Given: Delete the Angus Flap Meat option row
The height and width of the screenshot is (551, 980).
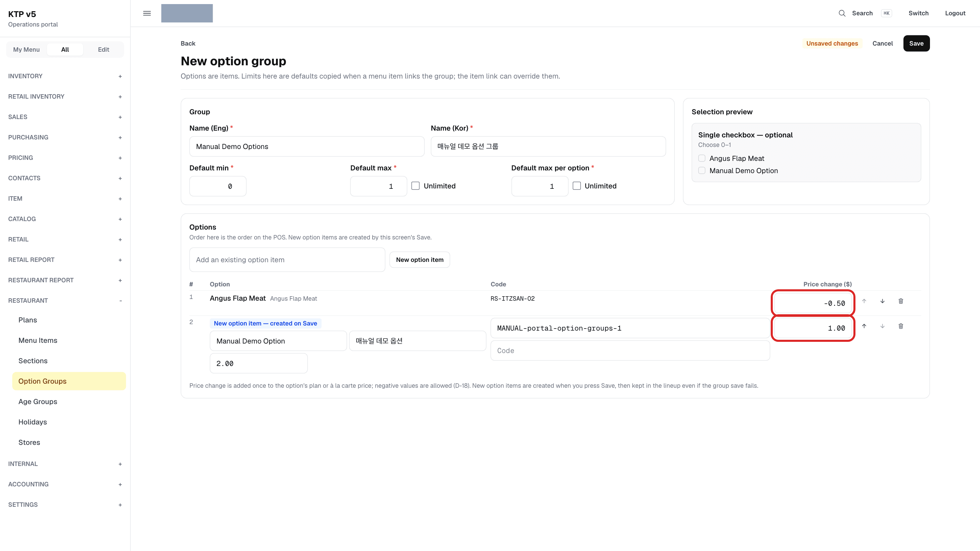Looking at the screenshot, I should click(900, 301).
